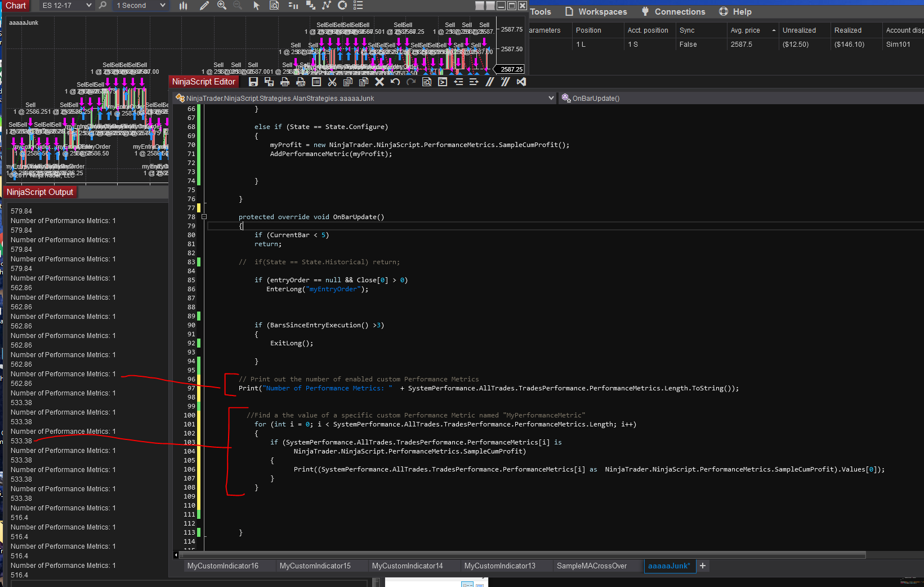Image resolution: width=924 pixels, height=587 pixels.
Task: Select the chart cursor pointer tool
Action: point(256,5)
